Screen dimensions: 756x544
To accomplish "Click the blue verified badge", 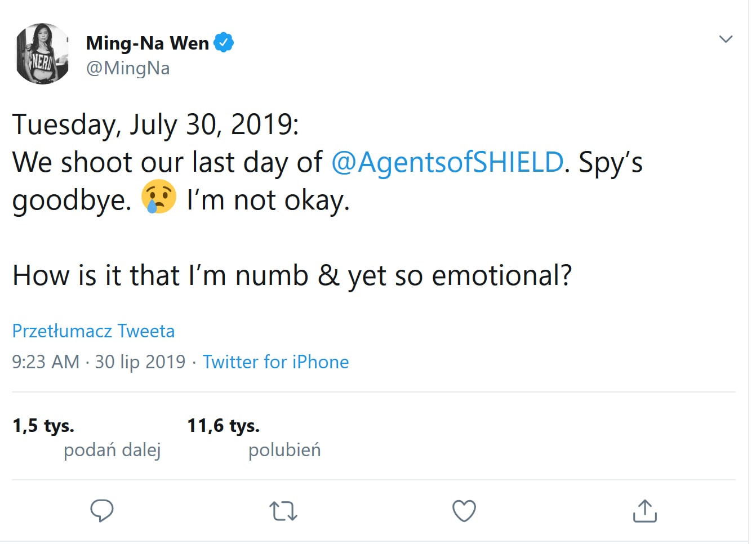I will coord(224,43).
